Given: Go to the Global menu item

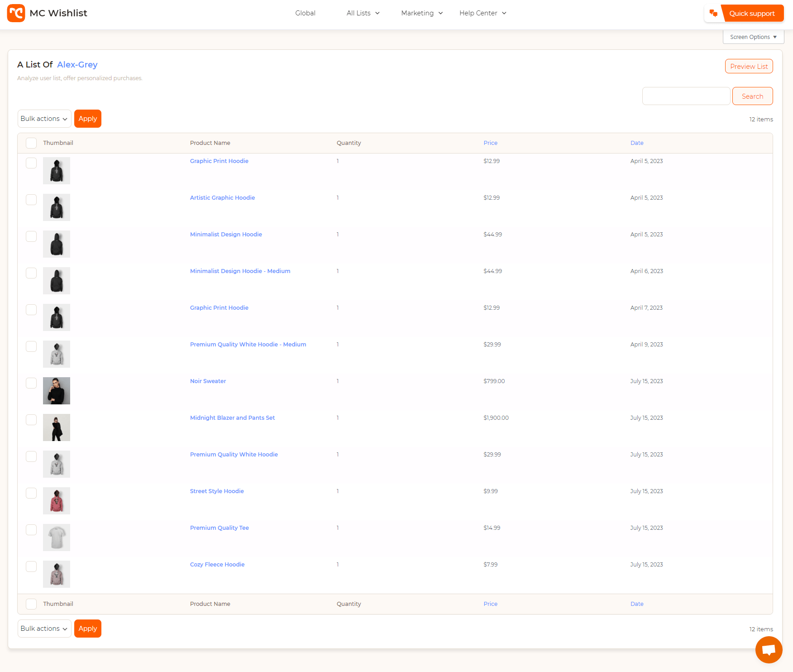Looking at the screenshot, I should [x=305, y=13].
